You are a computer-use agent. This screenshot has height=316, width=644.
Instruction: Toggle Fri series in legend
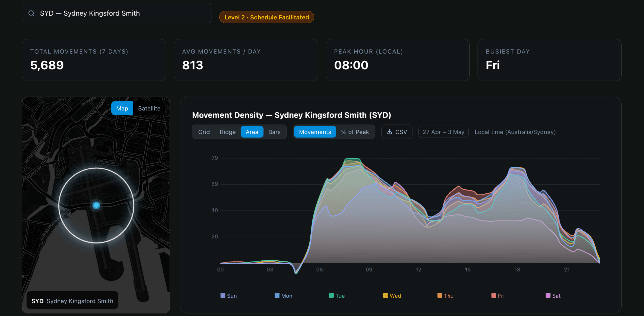point(498,296)
